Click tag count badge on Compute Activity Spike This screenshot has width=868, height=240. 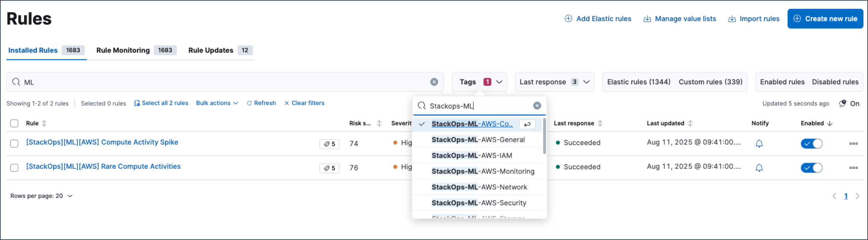pyautogui.click(x=329, y=144)
